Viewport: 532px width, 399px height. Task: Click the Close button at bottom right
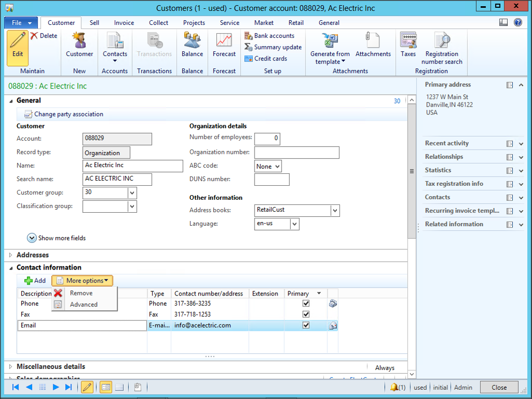[499, 387]
